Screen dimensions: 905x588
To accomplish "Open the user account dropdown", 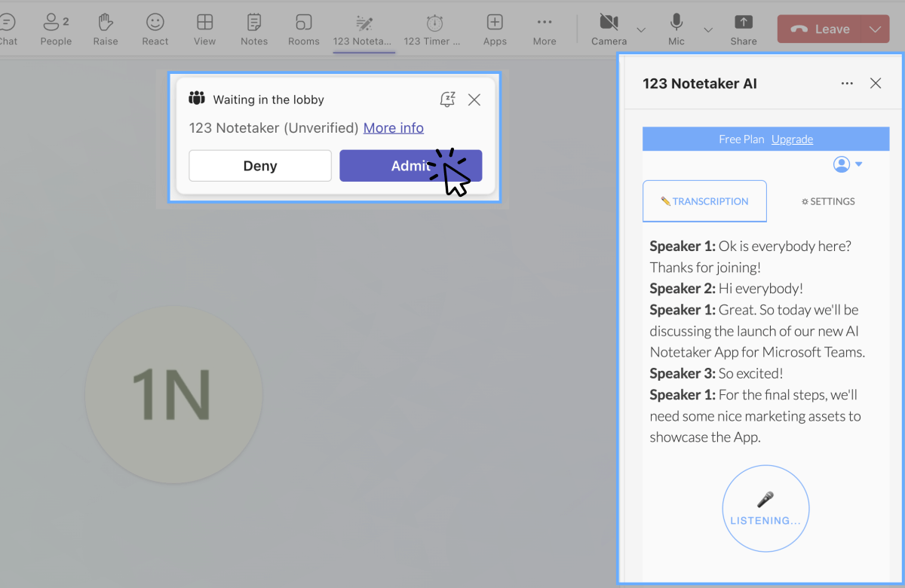I will 848,164.
